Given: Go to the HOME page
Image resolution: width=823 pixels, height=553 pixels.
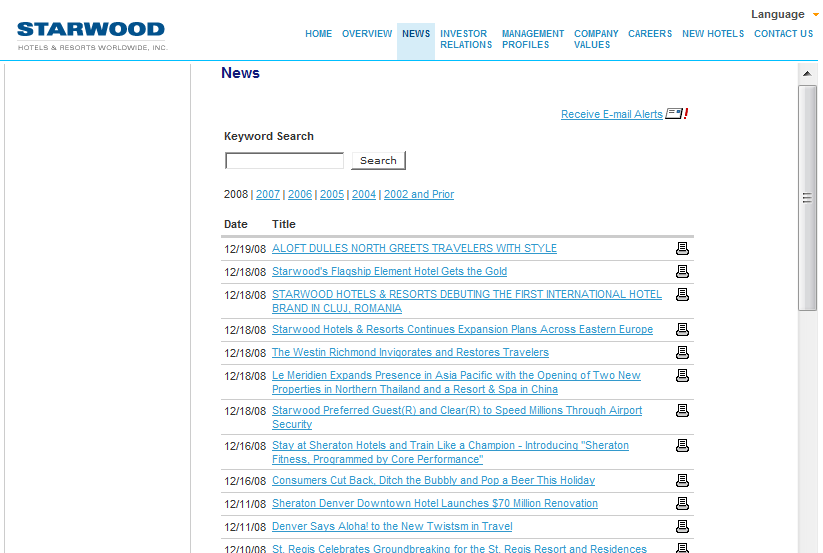Looking at the screenshot, I should point(319,34).
